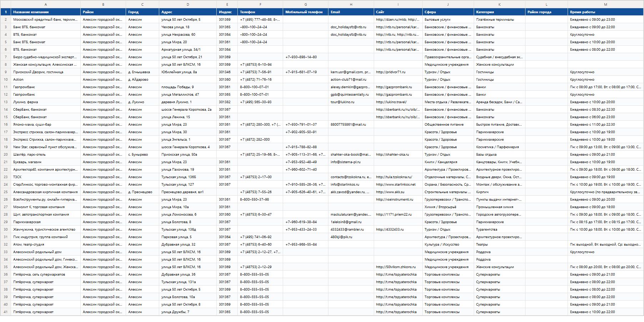Select the 'Приокский Дворик, гостиница' cell
This screenshot has height=322, width=644.
coord(46,72)
